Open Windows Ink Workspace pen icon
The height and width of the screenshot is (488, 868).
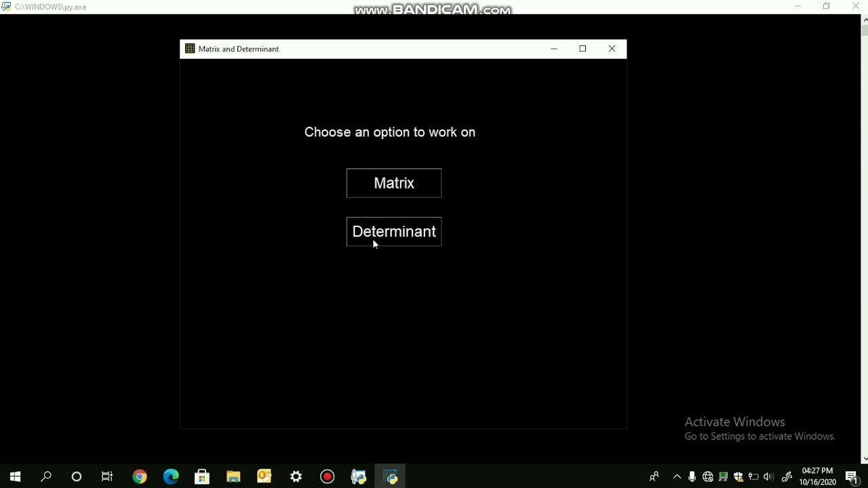pos(787,476)
